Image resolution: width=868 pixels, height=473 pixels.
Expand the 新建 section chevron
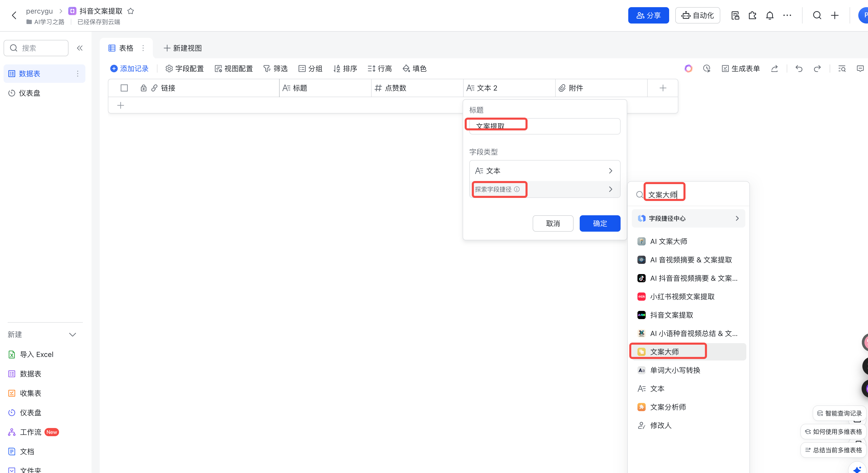[72, 334]
